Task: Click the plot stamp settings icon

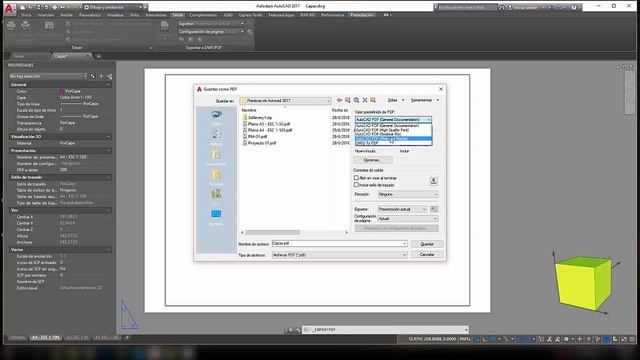Action: point(433,181)
